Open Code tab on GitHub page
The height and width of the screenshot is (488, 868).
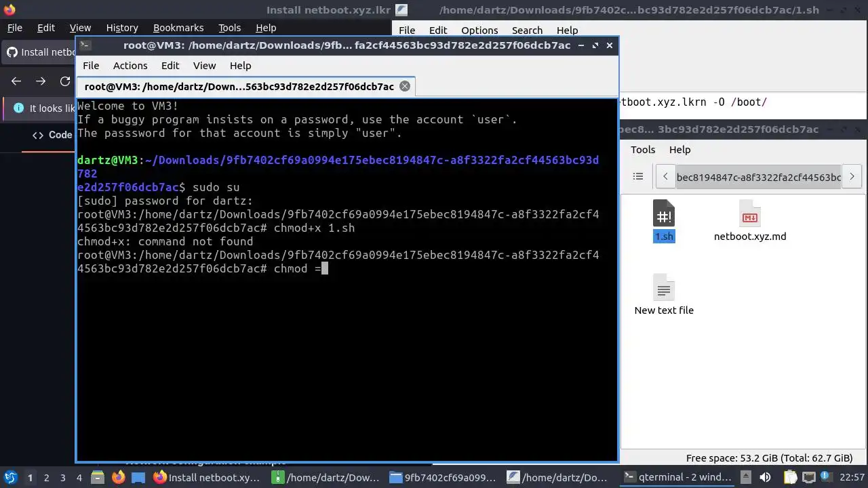(x=53, y=135)
